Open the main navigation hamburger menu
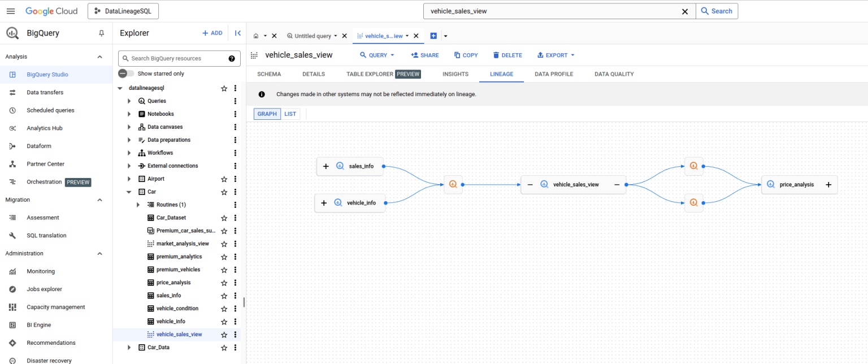 coord(10,11)
